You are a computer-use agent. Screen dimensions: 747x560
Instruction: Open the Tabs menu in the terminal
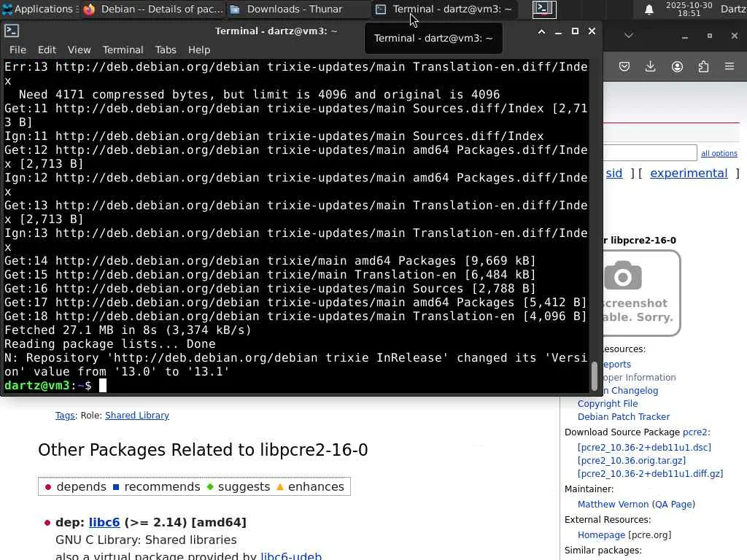tap(166, 50)
